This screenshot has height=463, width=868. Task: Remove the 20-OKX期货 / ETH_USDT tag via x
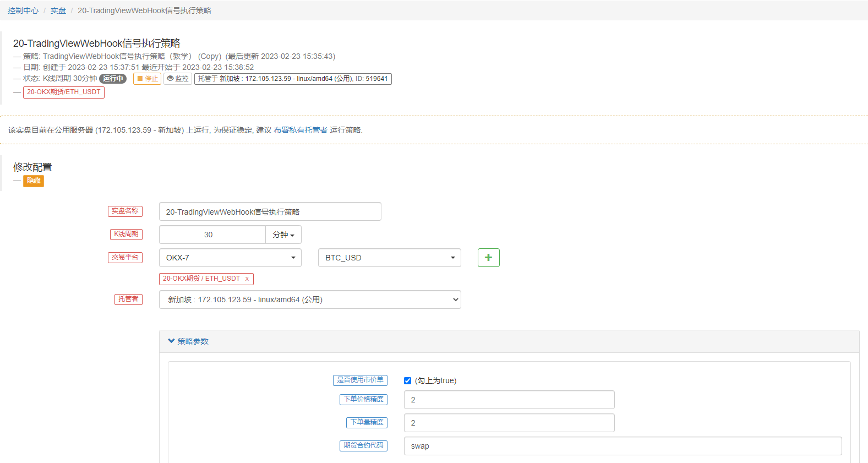[x=247, y=279]
